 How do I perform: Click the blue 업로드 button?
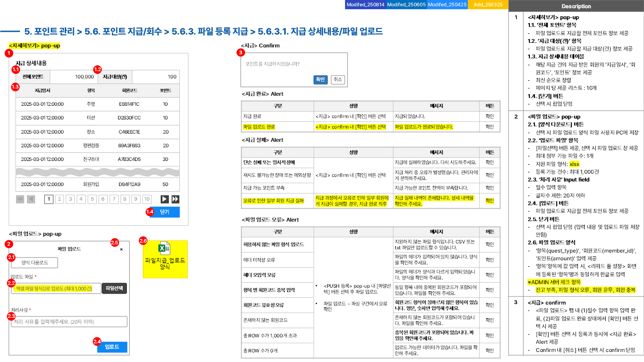coord(112,347)
